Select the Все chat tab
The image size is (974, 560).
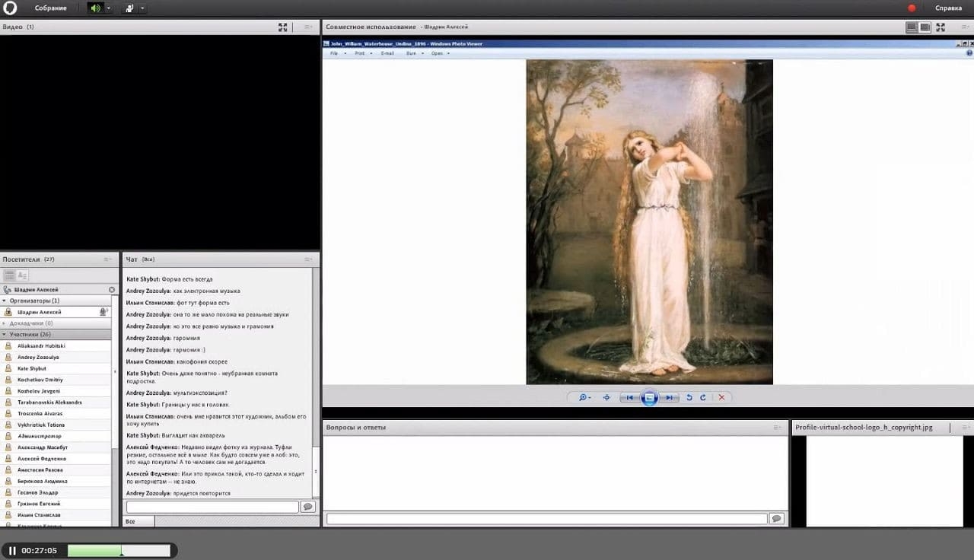[138, 521]
